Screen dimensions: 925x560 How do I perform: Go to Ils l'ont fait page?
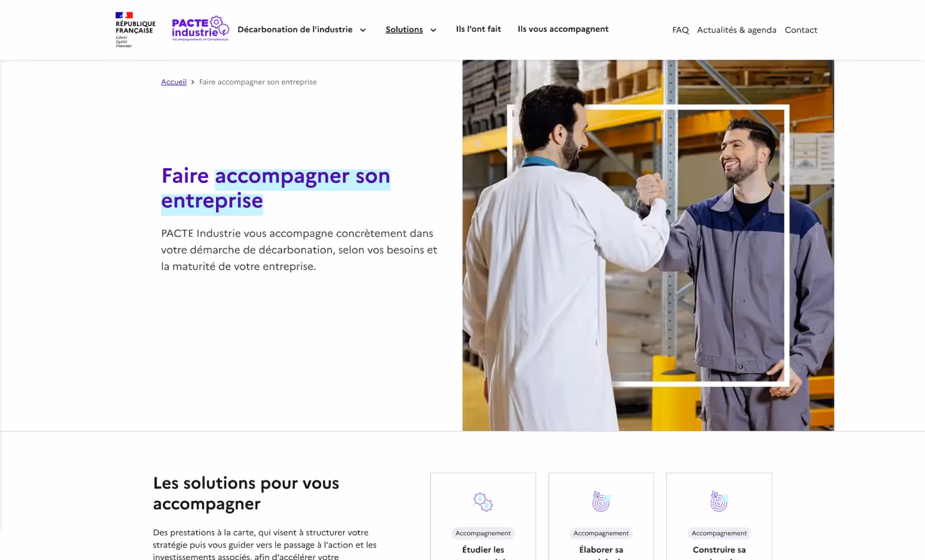click(x=479, y=29)
